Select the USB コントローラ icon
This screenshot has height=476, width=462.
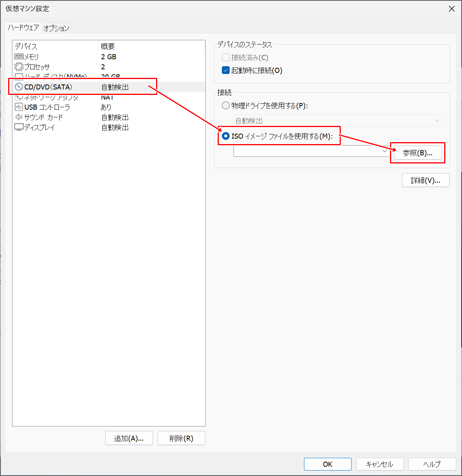(19, 107)
